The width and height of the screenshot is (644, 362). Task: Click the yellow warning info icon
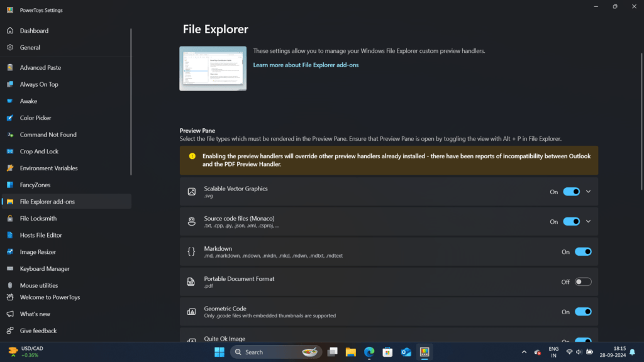coord(192,156)
